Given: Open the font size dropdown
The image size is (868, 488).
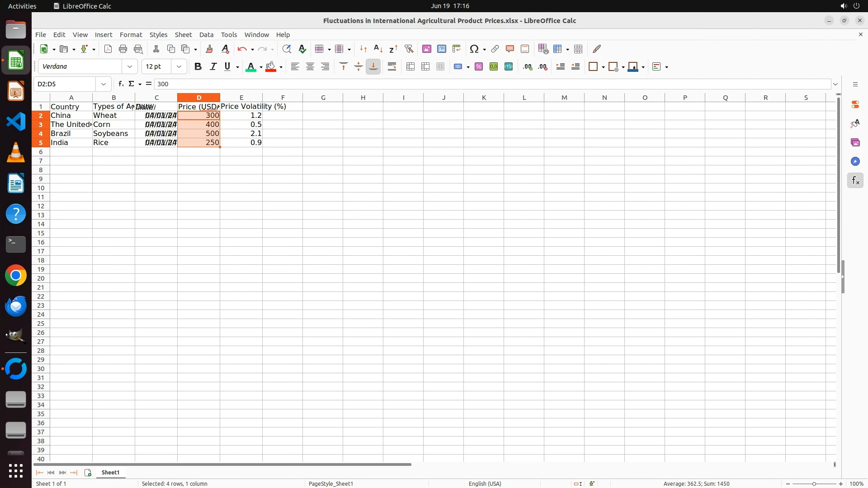Looking at the screenshot, I should (x=179, y=67).
